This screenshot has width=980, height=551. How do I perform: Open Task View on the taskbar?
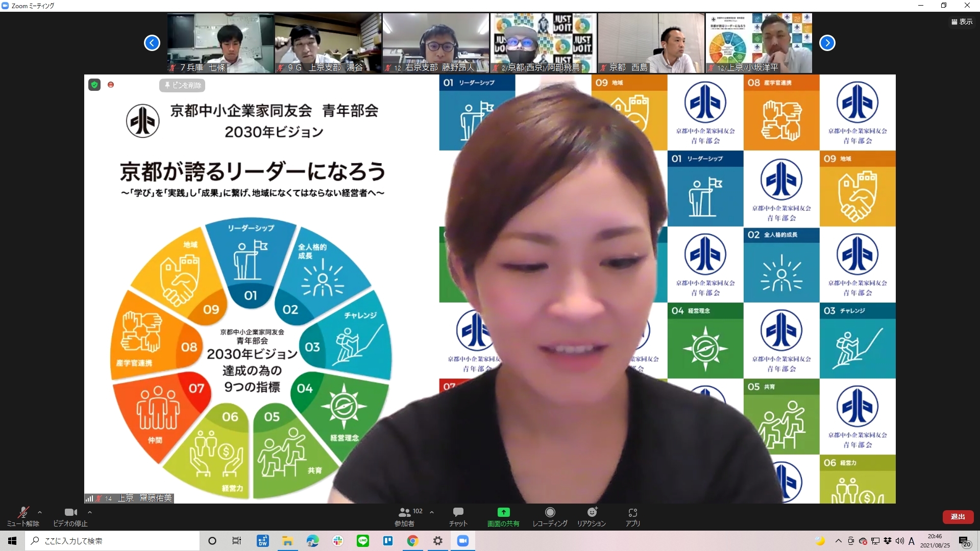[x=237, y=541]
